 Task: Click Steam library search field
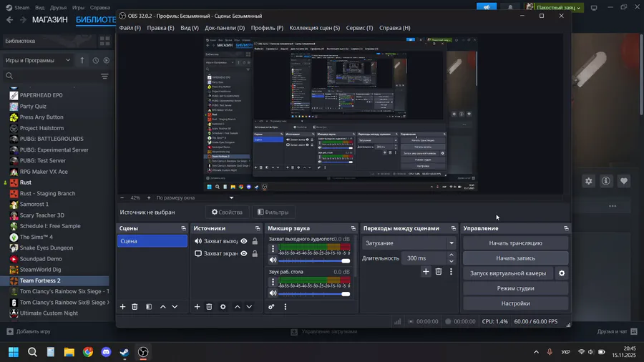click(x=52, y=76)
